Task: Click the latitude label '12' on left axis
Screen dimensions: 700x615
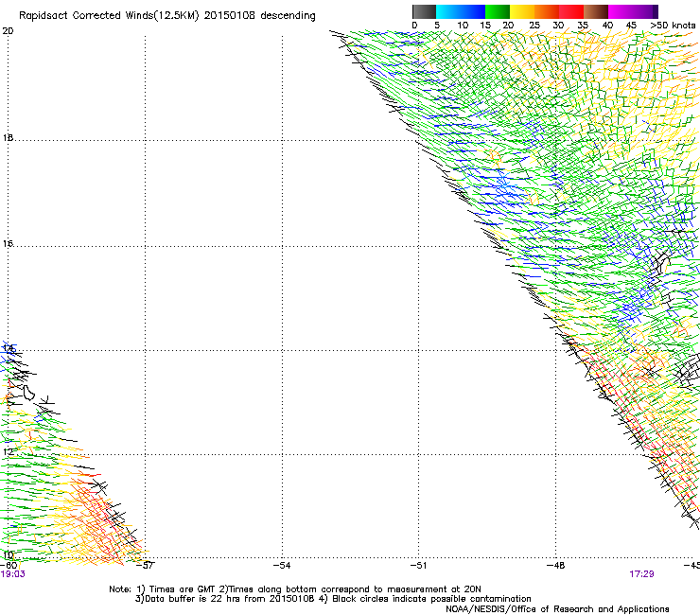Action: (x=8, y=451)
